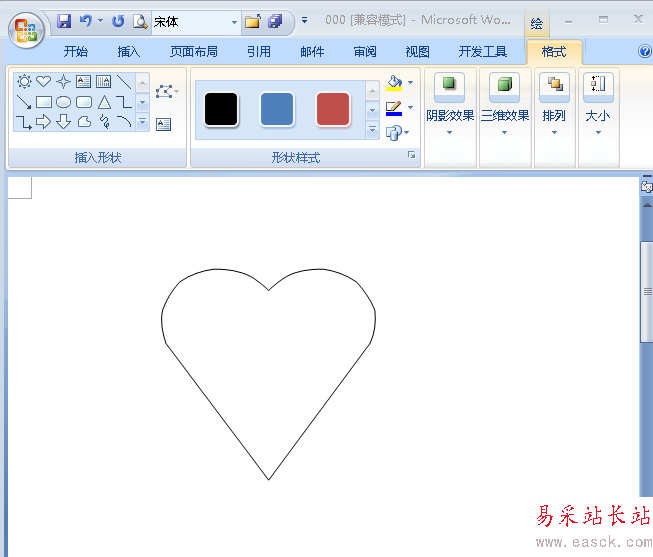This screenshot has height=557, width=653.
Task: Select the rectangle shape
Action: coord(43,102)
